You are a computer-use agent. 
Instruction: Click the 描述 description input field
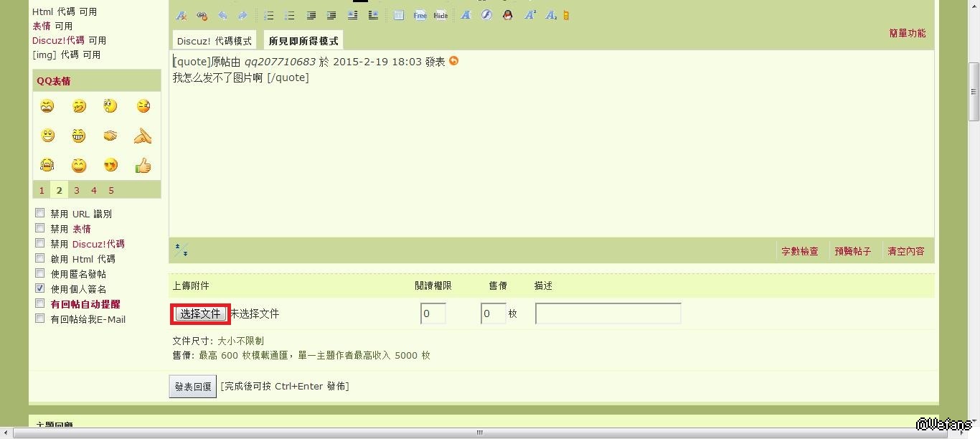[608, 313]
